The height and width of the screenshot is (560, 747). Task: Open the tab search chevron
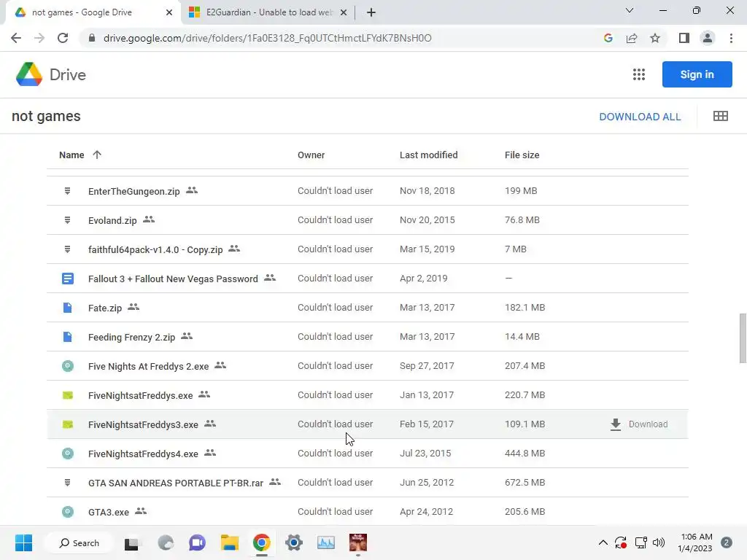click(630, 10)
